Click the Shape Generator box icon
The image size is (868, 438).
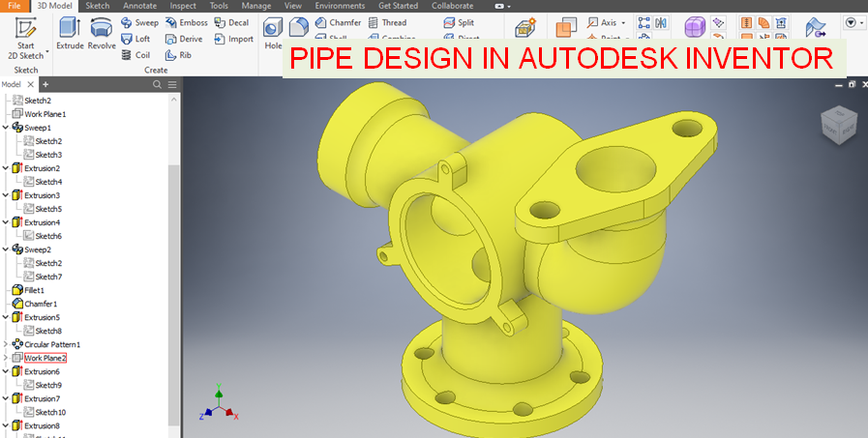525,27
